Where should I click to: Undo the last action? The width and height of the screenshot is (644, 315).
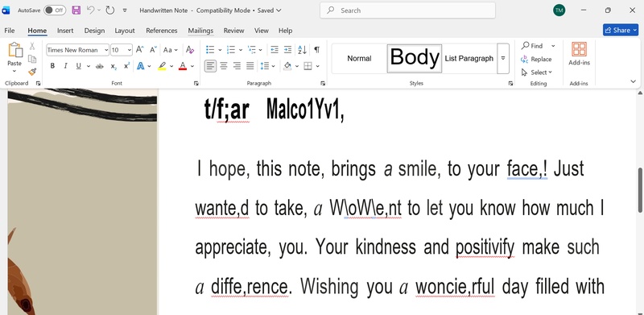point(91,10)
